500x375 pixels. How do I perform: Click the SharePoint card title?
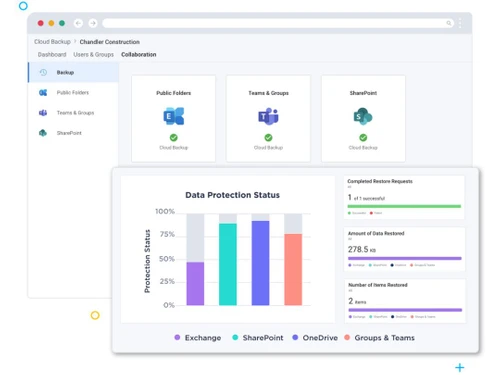[x=363, y=93]
